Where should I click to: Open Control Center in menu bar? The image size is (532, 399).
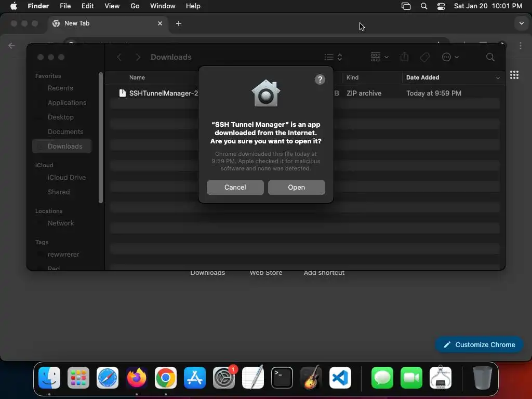point(441,6)
